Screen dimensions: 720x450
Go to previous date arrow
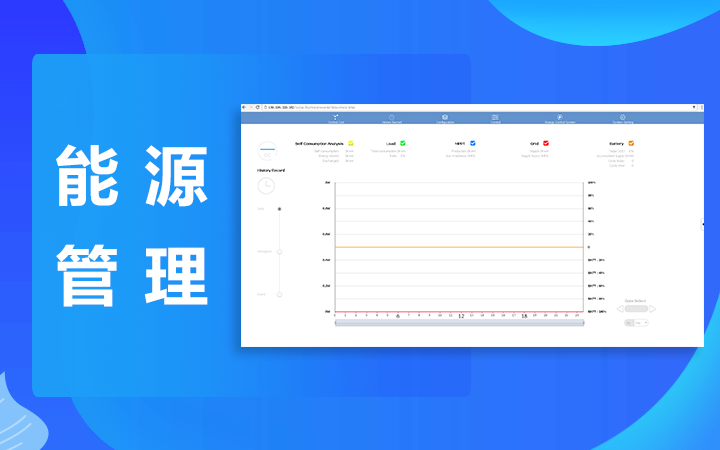pos(620,309)
